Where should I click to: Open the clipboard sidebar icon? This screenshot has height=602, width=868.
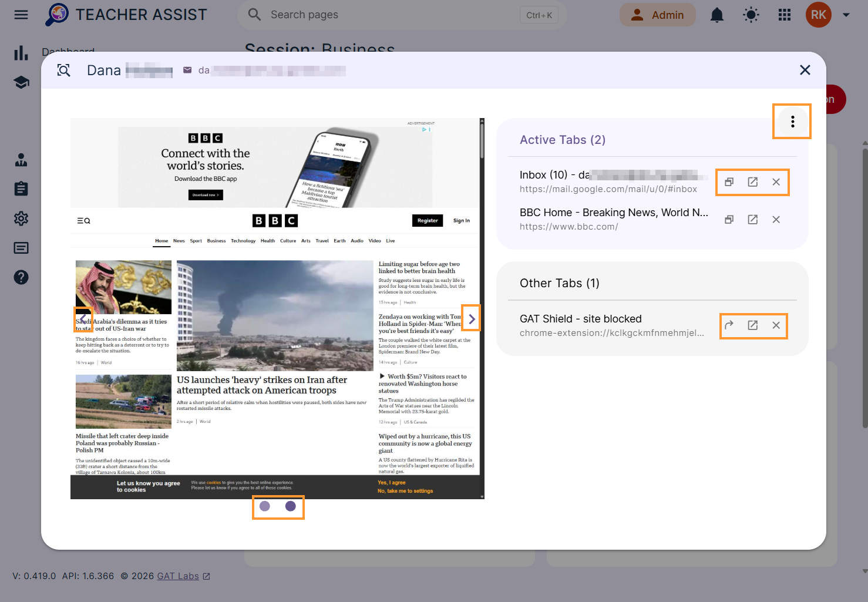21,189
